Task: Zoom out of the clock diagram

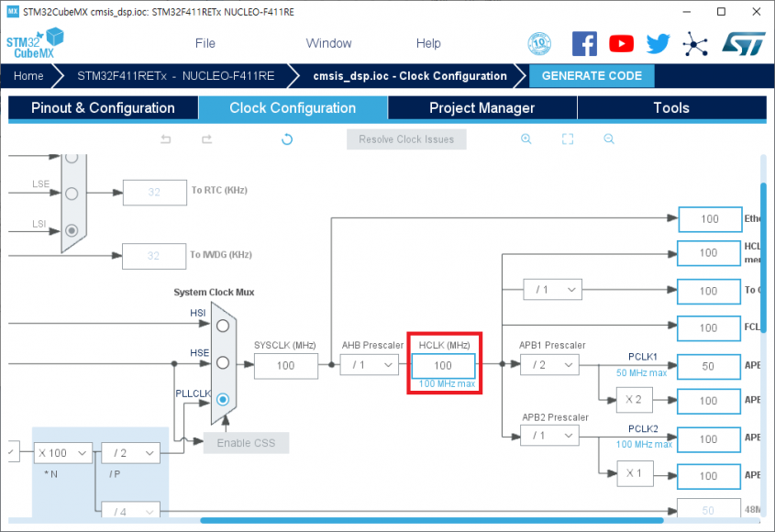Action: click(609, 139)
